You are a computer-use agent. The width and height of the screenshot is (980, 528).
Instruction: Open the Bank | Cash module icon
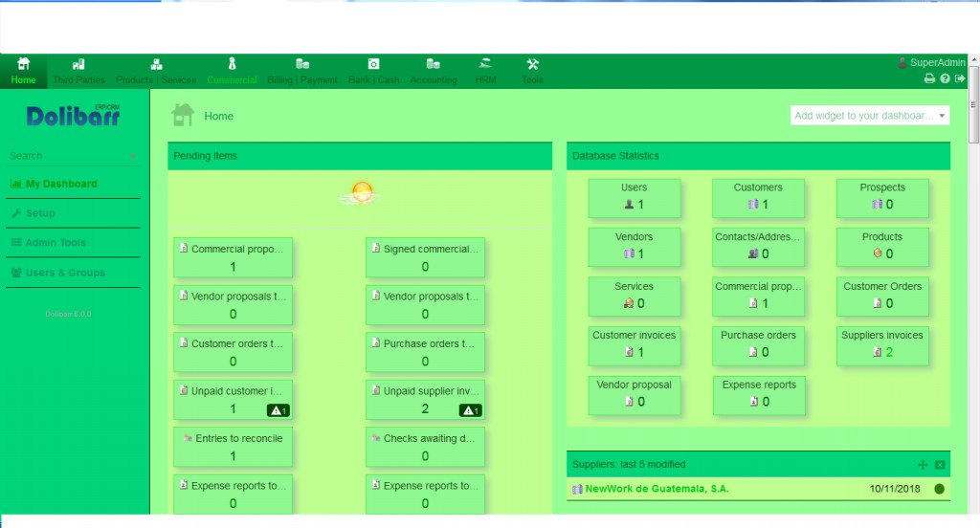pyautogui.click(x=374, y=64)
